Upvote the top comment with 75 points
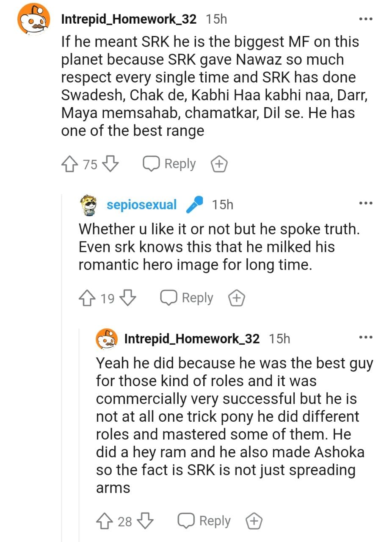 coord(69,164)
